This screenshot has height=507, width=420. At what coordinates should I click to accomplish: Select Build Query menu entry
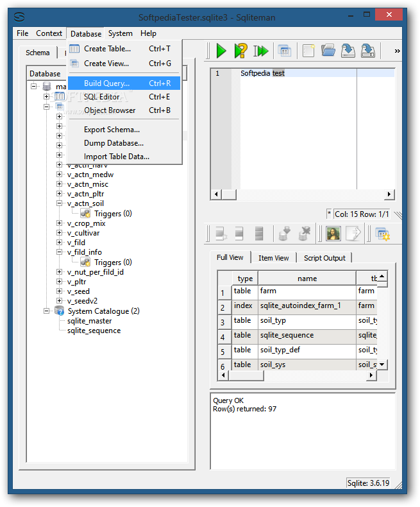pos(124,83)
